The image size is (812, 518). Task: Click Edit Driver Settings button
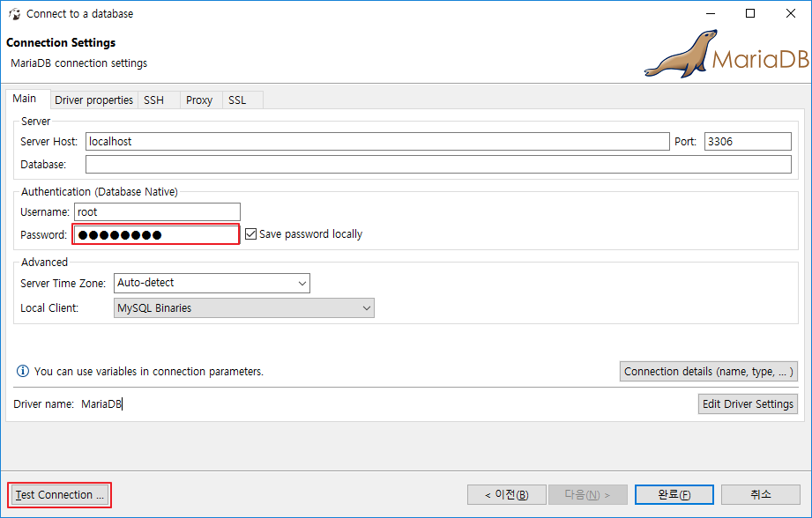point(748,404)
